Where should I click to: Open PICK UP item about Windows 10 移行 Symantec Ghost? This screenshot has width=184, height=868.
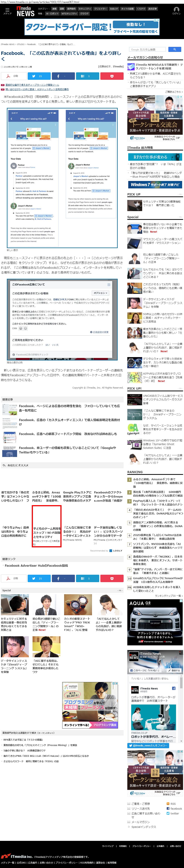coord(155,445)
